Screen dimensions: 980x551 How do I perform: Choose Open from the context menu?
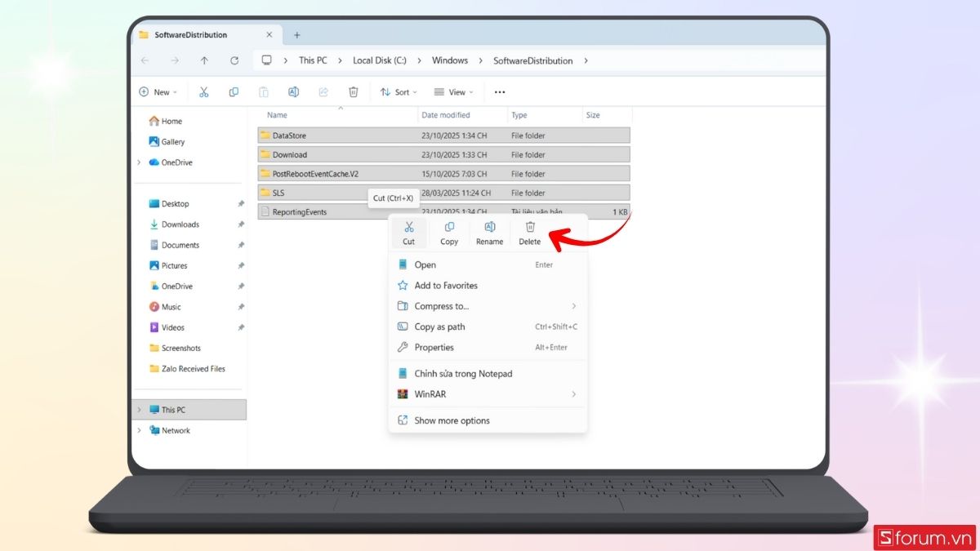[487, 264]
